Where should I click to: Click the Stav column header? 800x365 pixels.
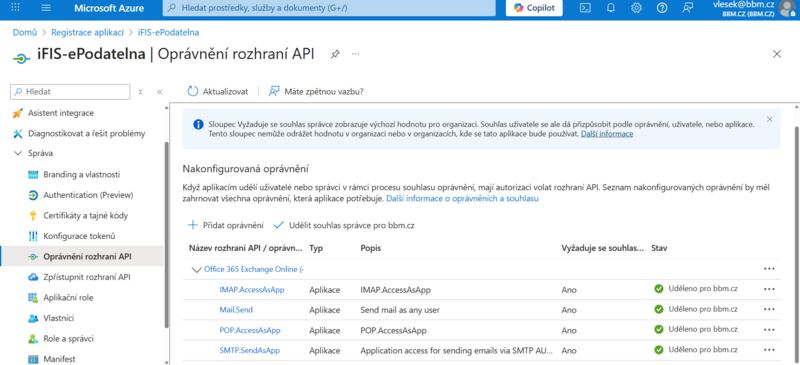click(x=659, y=248)
